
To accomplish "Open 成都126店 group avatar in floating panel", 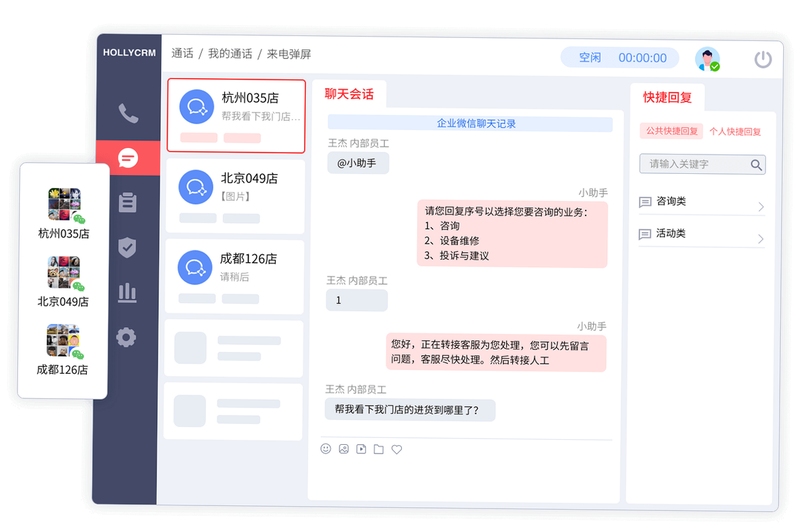I will pos(64,341).
